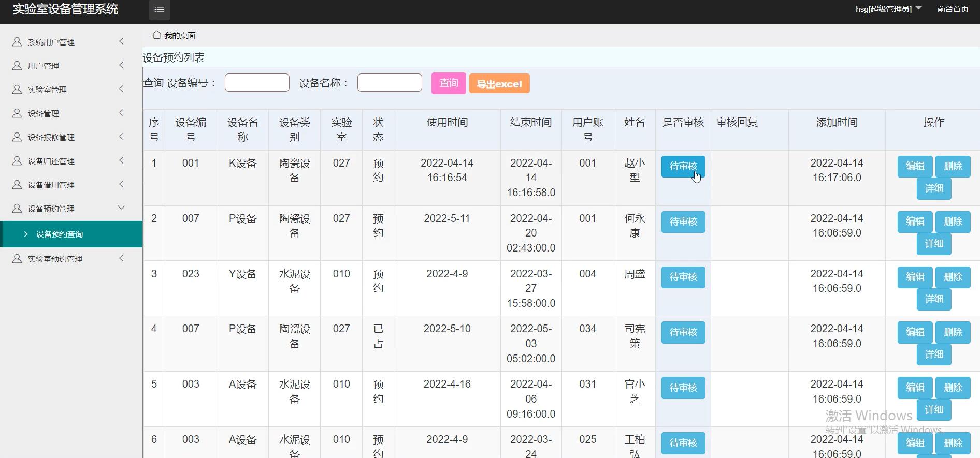Open the 设备借用管理 menu

(71, 185)
